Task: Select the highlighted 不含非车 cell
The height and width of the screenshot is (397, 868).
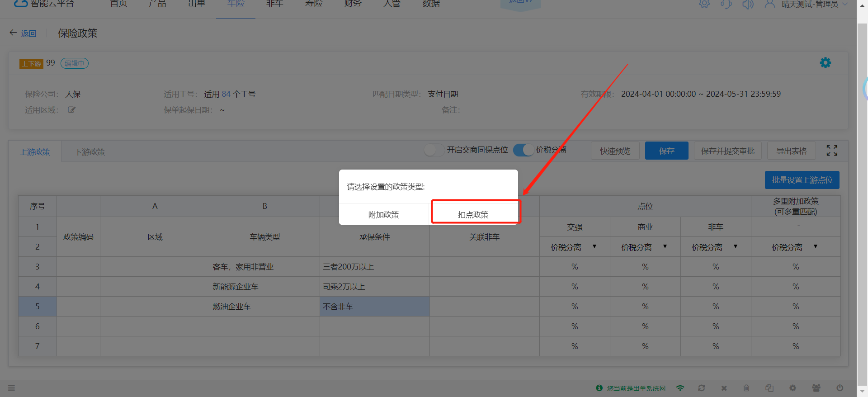Action: 375,307
